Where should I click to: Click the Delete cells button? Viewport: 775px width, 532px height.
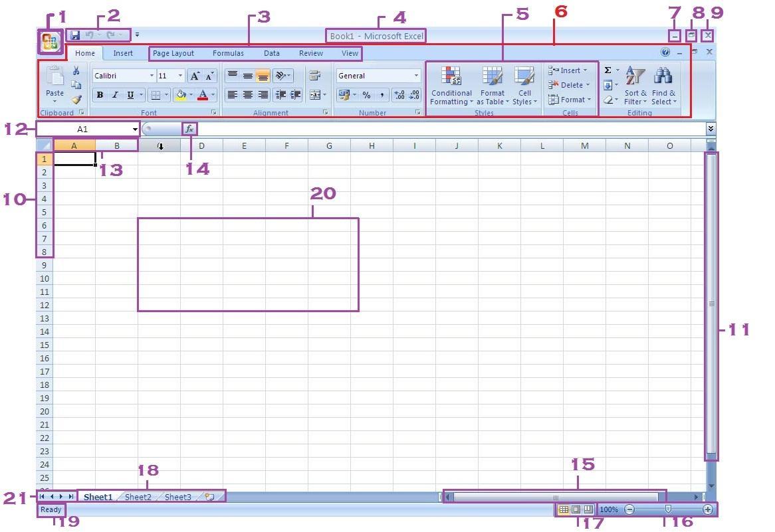pyautogui.click(x=569, y=85)
